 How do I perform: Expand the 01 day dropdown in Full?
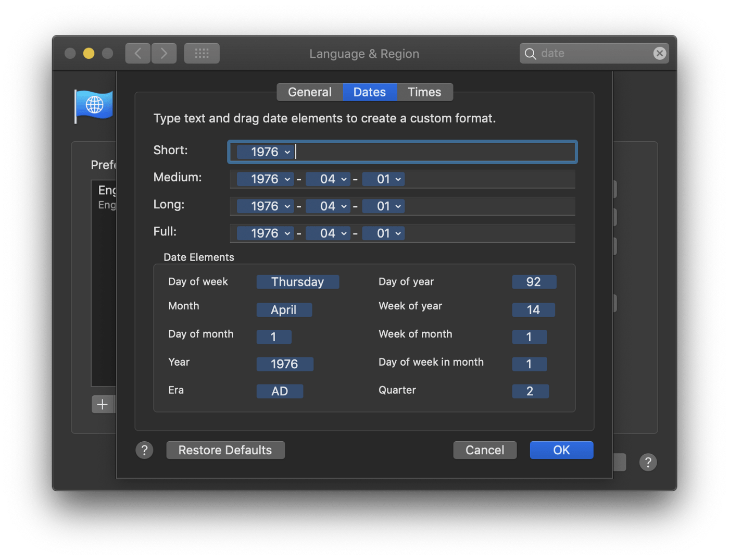(398, 233)
